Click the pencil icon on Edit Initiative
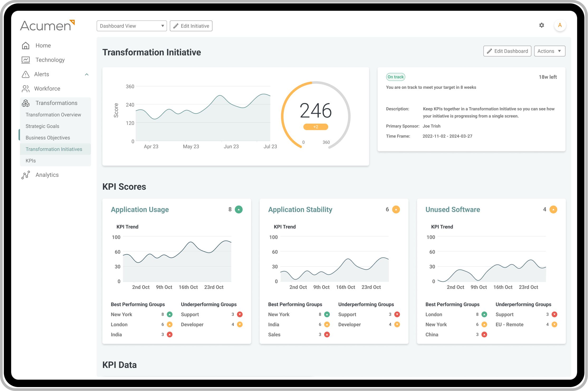The width and height of the screenshot is (588, 391). [176, 26]
